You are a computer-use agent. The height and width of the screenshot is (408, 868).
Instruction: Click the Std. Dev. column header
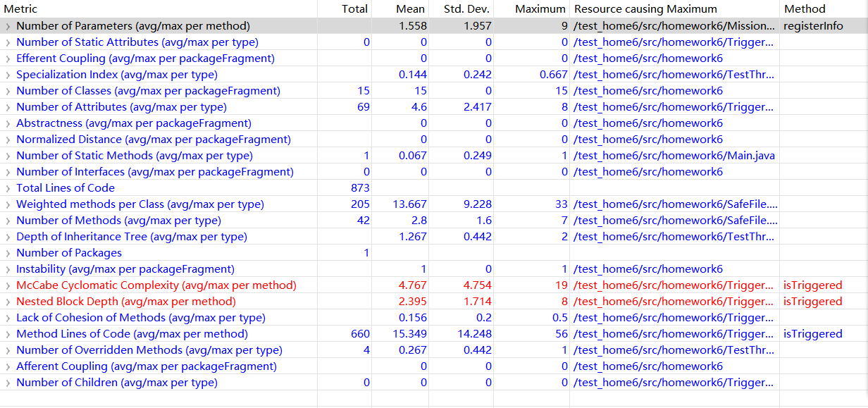coord(467,9)
